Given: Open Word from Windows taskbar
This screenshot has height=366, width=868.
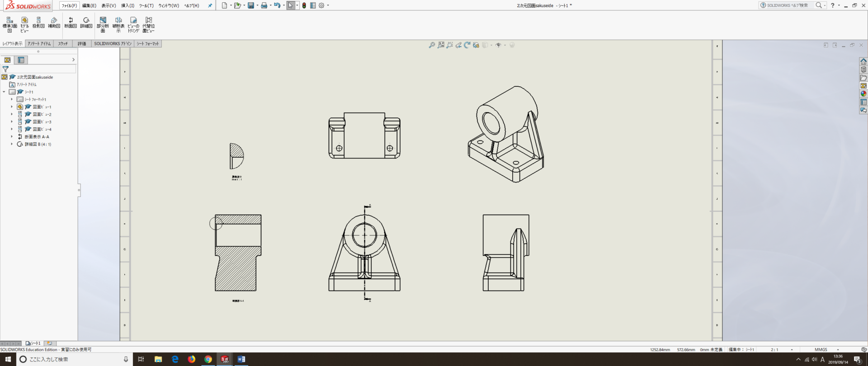Looking at the screenshot, I should coord(241,359).
